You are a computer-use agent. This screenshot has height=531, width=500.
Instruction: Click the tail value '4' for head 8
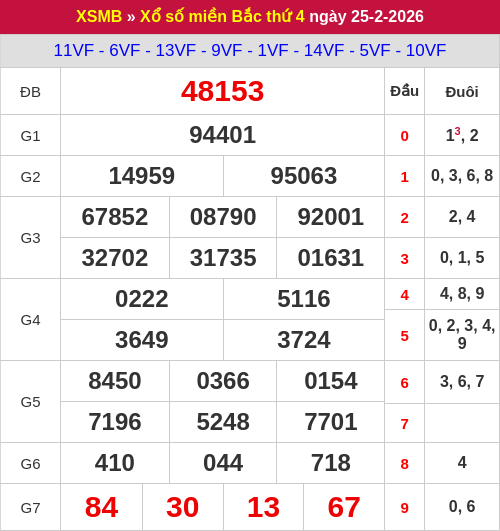tap(462, 462)
